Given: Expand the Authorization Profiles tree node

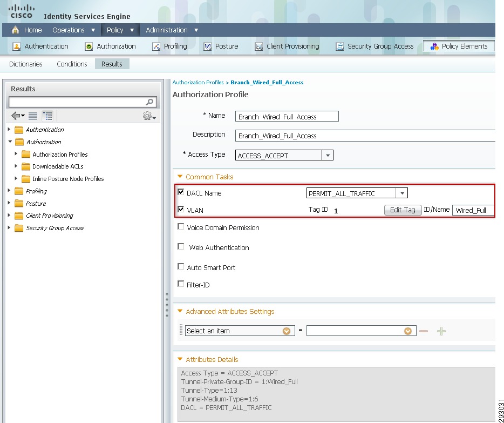Looking at the screenshot, I should [16, 154].
